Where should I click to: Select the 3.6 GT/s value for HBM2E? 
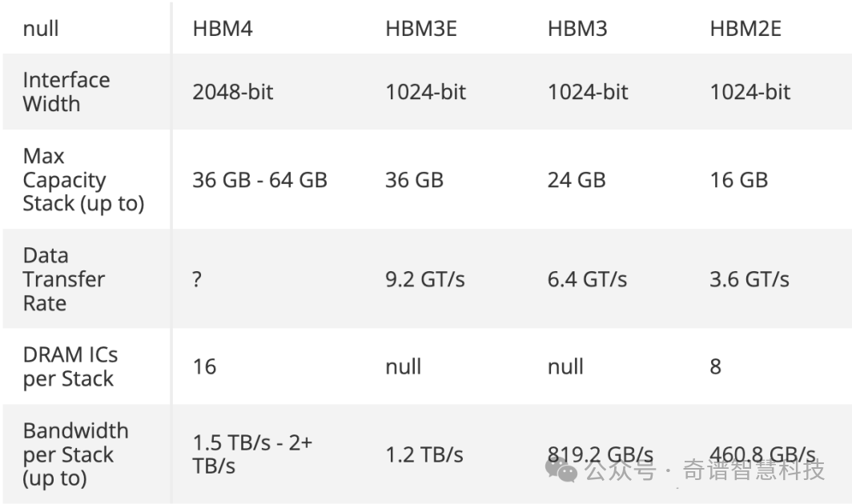click(750, 279)
